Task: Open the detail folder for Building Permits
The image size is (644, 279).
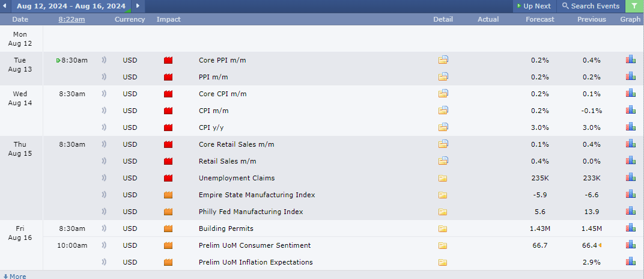Action: point(442,229)
